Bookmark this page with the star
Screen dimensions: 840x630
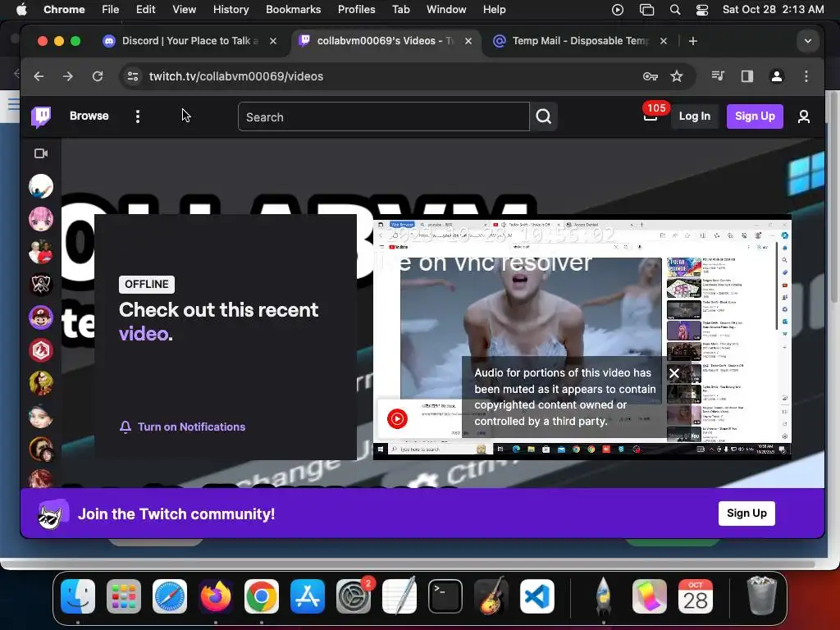[677, 76]
